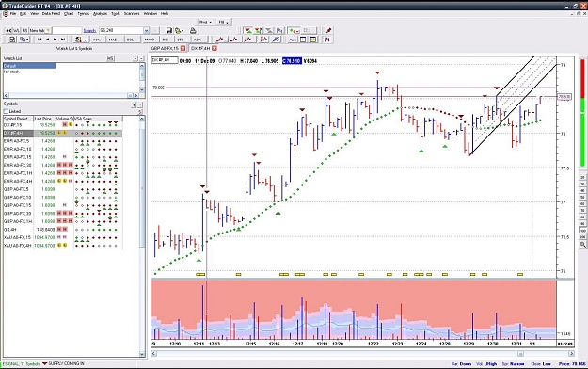Screen dimensions: 588x369
Task: Click the Search link
Action: (x=89, y=31)
